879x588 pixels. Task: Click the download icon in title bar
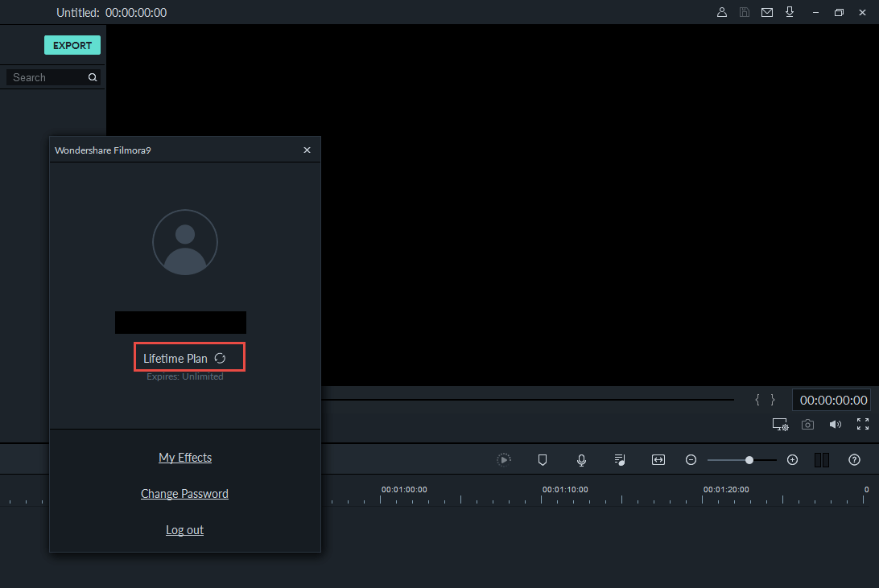(790, 12)
